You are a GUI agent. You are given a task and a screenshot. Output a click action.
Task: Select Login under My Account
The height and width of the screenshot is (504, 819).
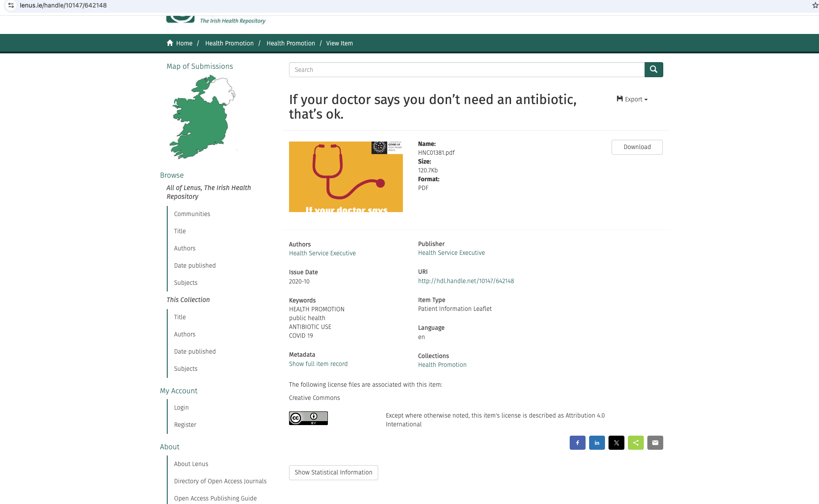181,407
